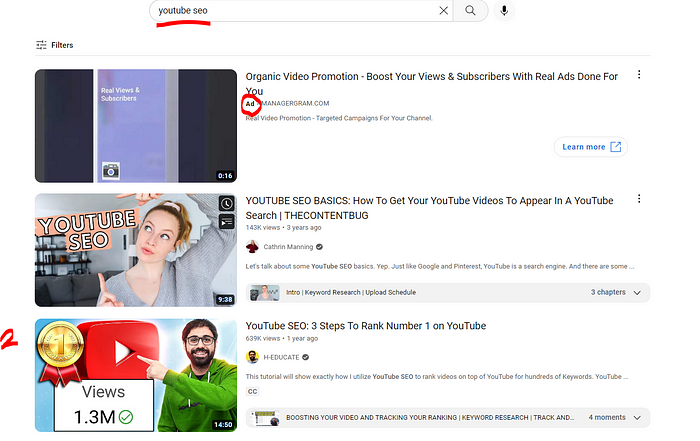Click the 'Let's talk about some YouTube SEO basics' description
700x441 pixels.
coord(440,266)
